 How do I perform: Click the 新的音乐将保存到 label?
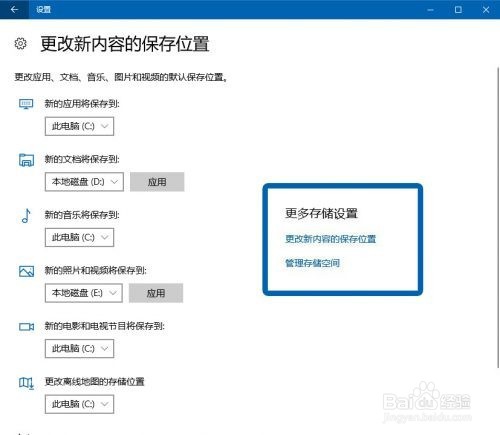coord(82,215)
